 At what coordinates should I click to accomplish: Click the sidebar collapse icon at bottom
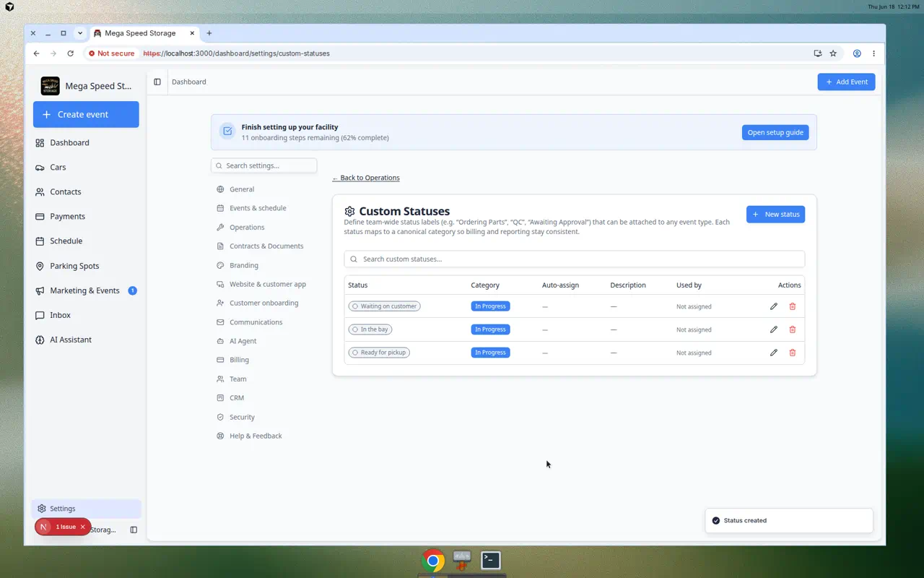[134, 530]
